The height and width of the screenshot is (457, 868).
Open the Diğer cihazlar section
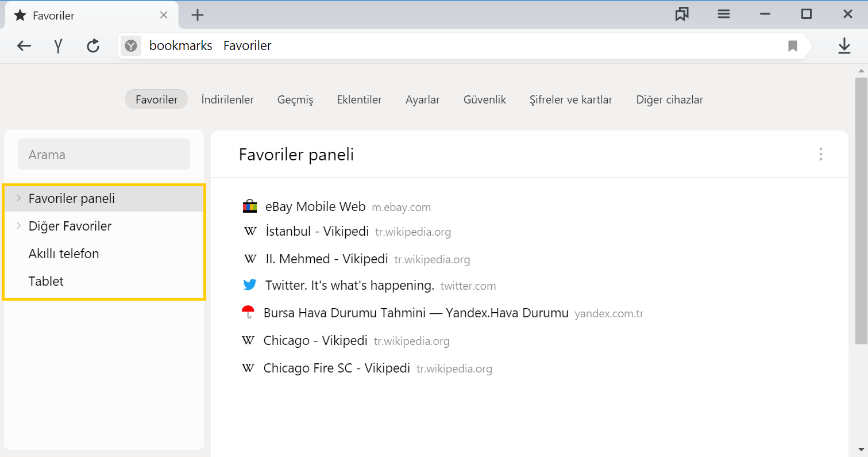click(670, 99)
